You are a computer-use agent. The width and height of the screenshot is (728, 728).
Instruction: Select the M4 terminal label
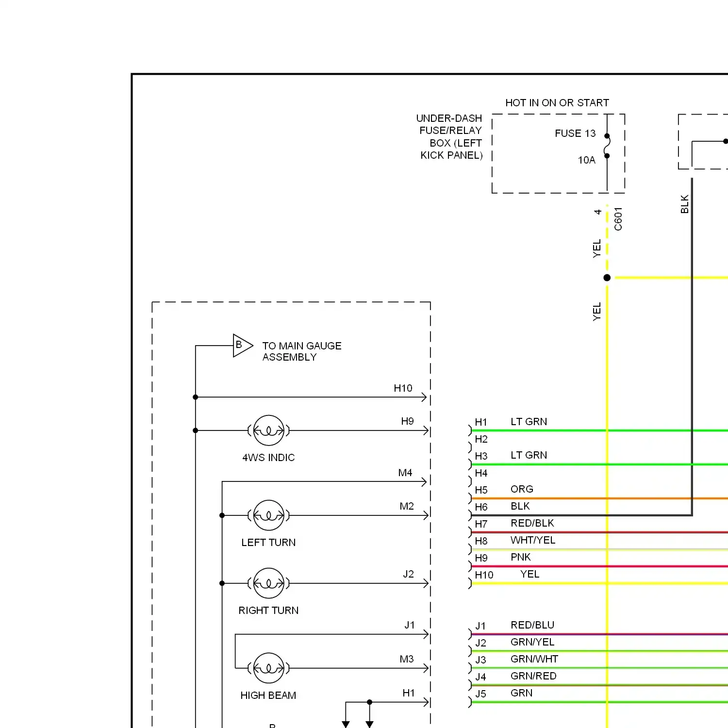tap(405, 473)
